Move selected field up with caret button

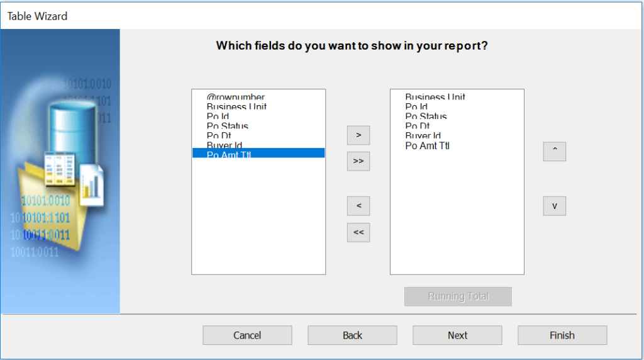click(x=555, y=152)
